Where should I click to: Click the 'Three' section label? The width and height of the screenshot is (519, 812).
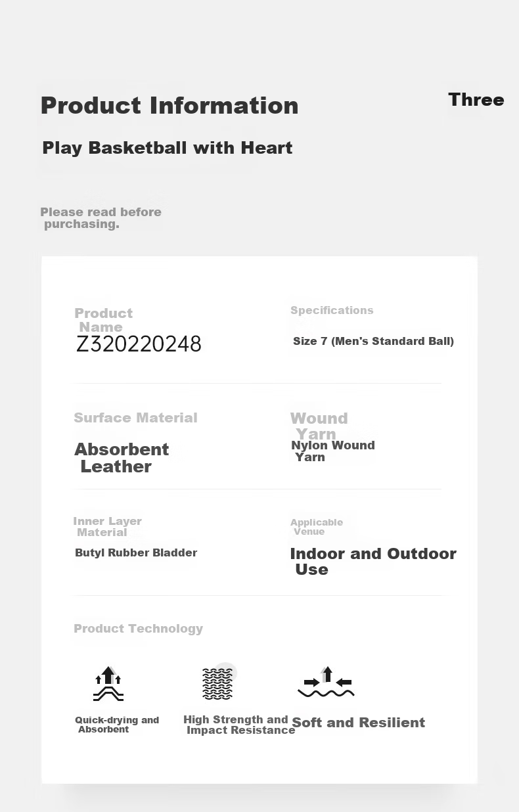(476, 100)
